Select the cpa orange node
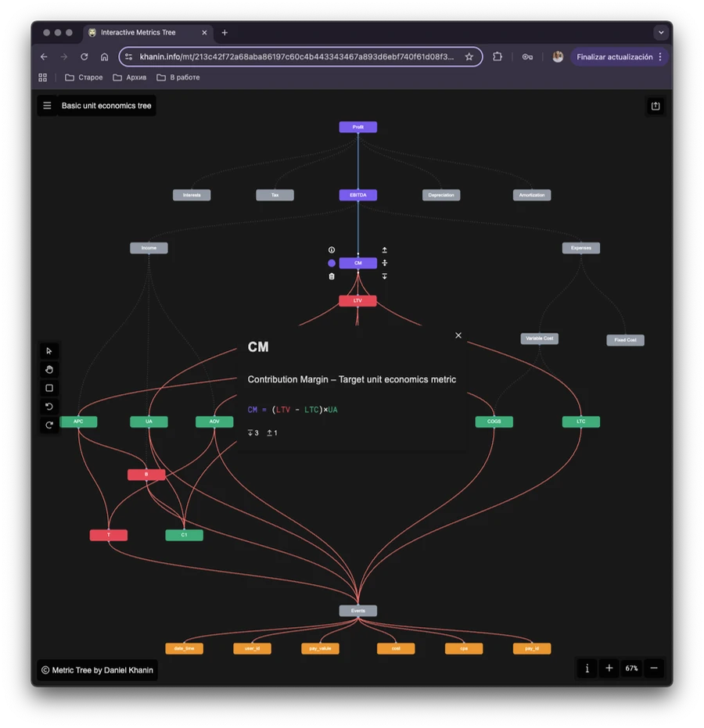Screen dimensions: 704x728 464,648
